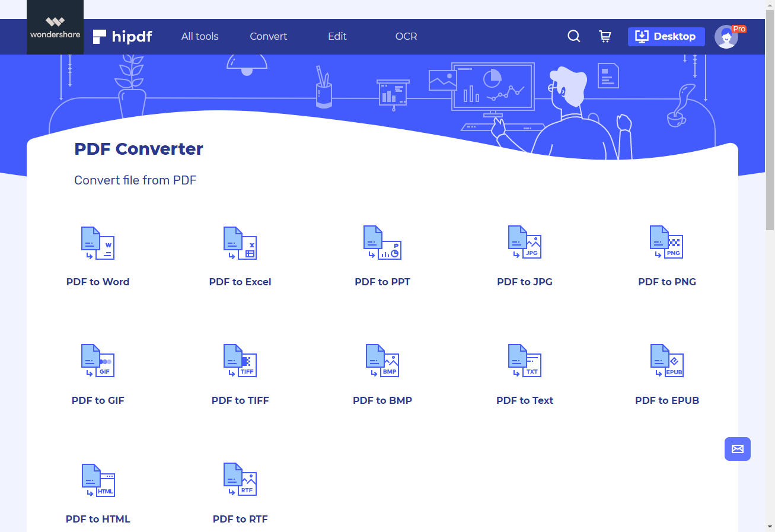Open the PDF to PNG converter icon

coord(667,243)
